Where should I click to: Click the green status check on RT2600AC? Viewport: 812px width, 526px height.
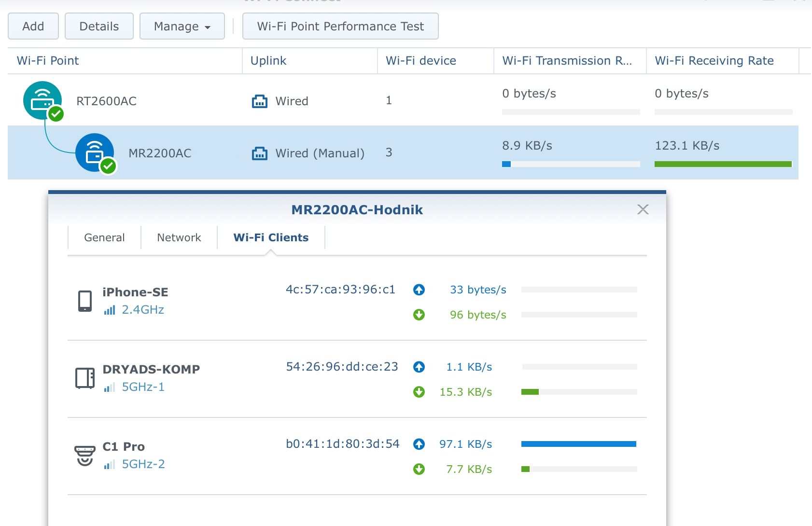click(56, 114)
